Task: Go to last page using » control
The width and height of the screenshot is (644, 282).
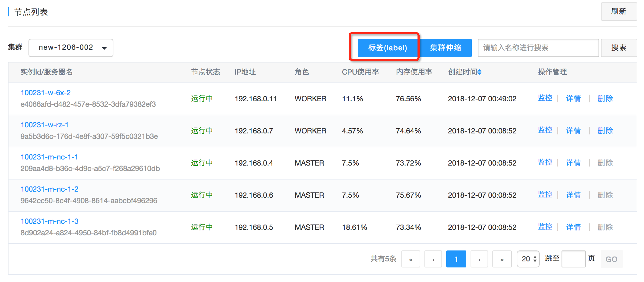Action: pyautogui.click(x=502, y=259)
